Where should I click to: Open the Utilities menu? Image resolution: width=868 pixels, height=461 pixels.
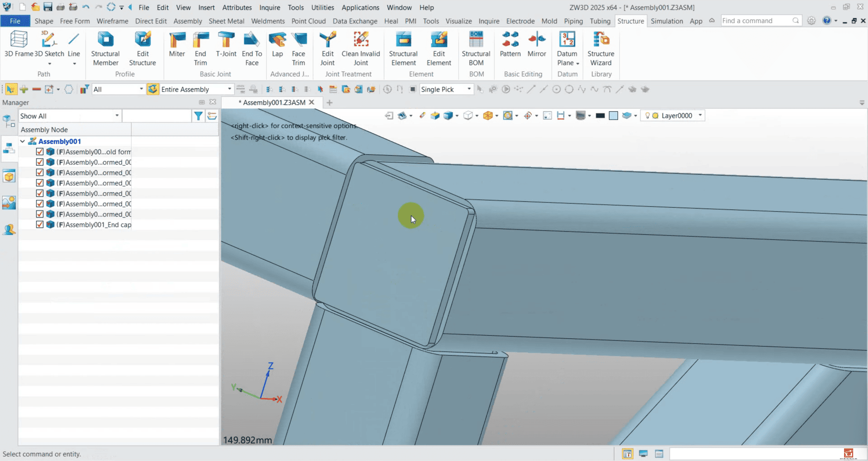point(322,8)
